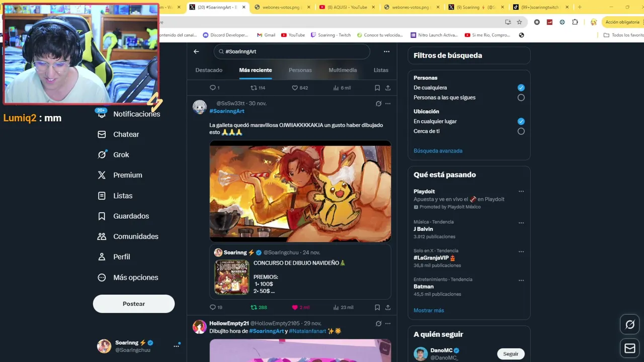644x362 pixels.
Task: Open Comunidades in the sidebar
Action: (x=128, y=236)
